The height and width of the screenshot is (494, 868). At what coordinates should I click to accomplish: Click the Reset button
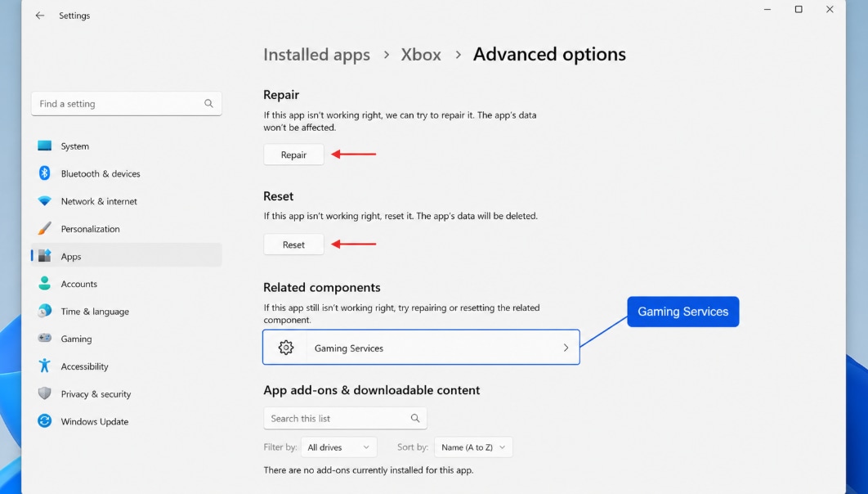pyautogui.click(x=293, y=245)
